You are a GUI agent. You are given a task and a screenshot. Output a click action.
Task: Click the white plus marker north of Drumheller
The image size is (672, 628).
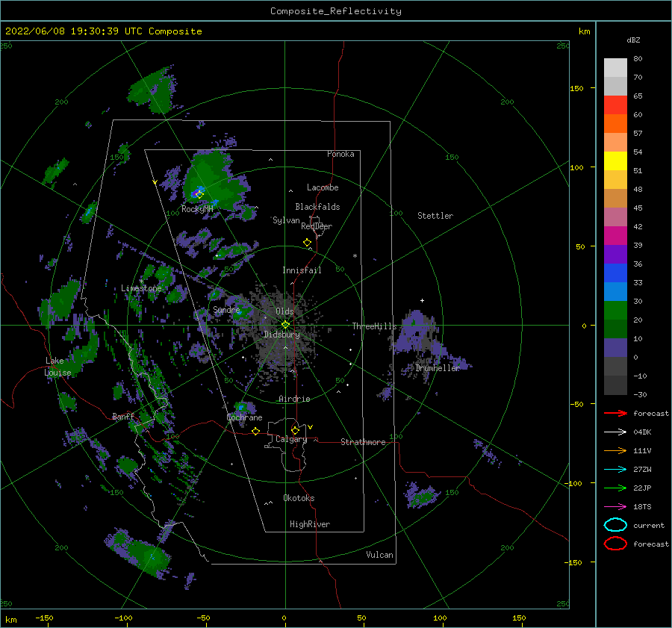422,300
